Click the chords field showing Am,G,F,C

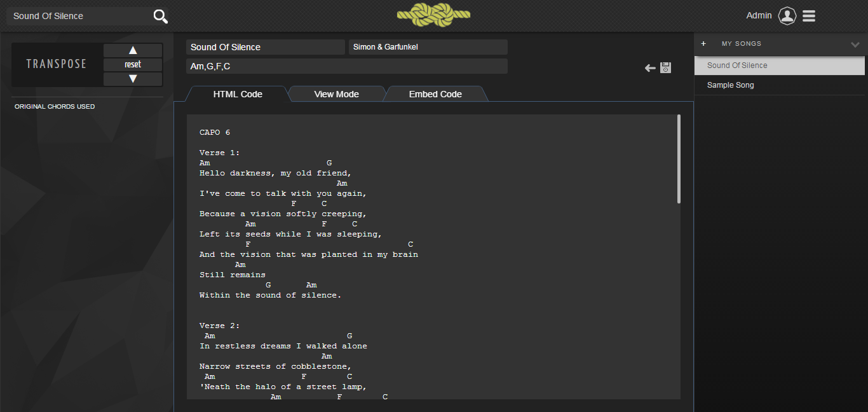pyautogui.click(x=346, y=66)
